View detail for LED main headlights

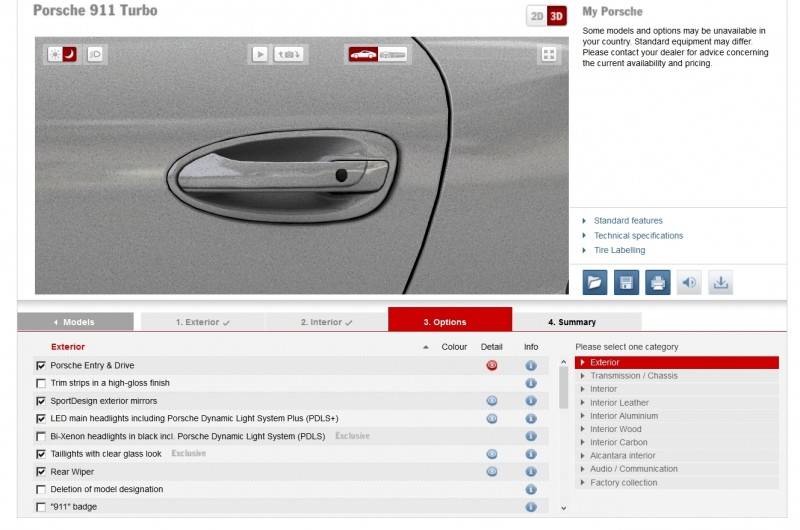tap(492, 419)
